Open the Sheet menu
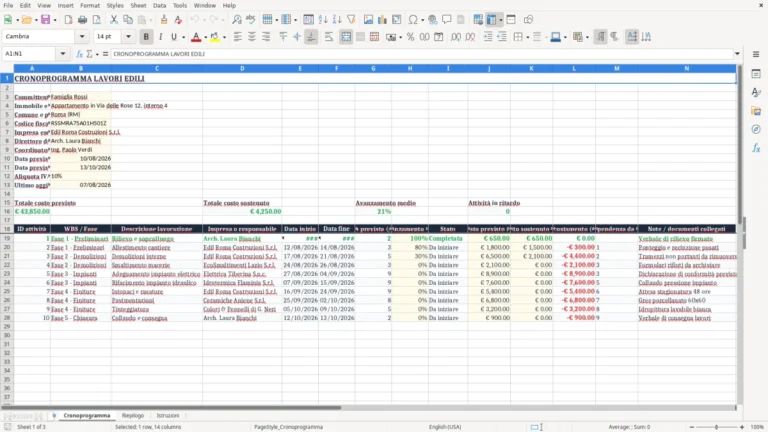 [x=138, y=5]
